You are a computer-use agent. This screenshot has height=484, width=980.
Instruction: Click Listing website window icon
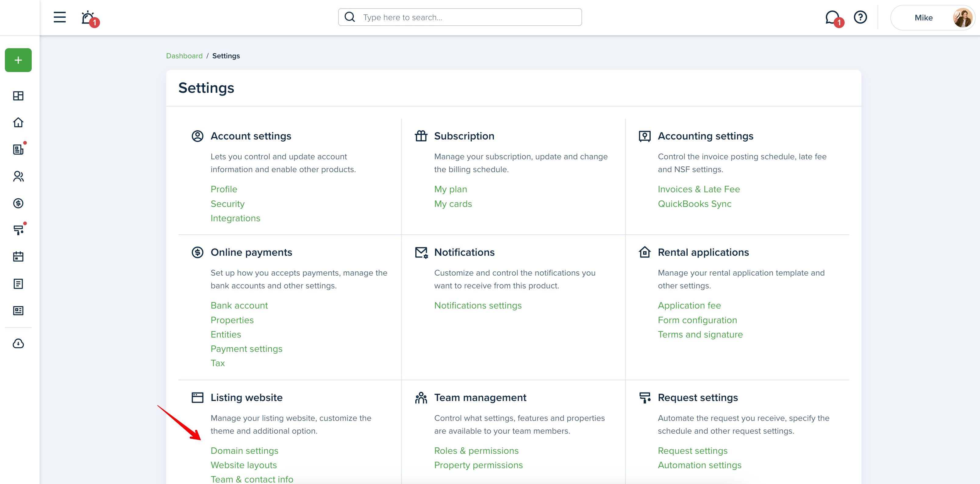(x=198, y=398)
